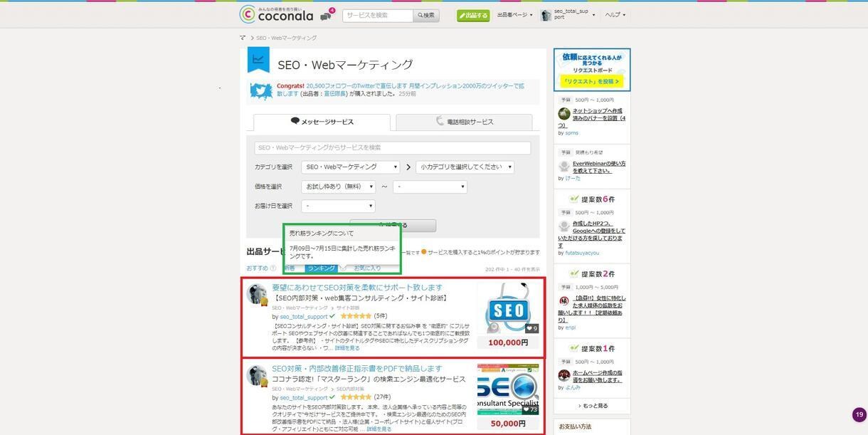Viewport: 868px width, 435px height.
Task: Click the よんみ user link
Action: tap(573, 387)
